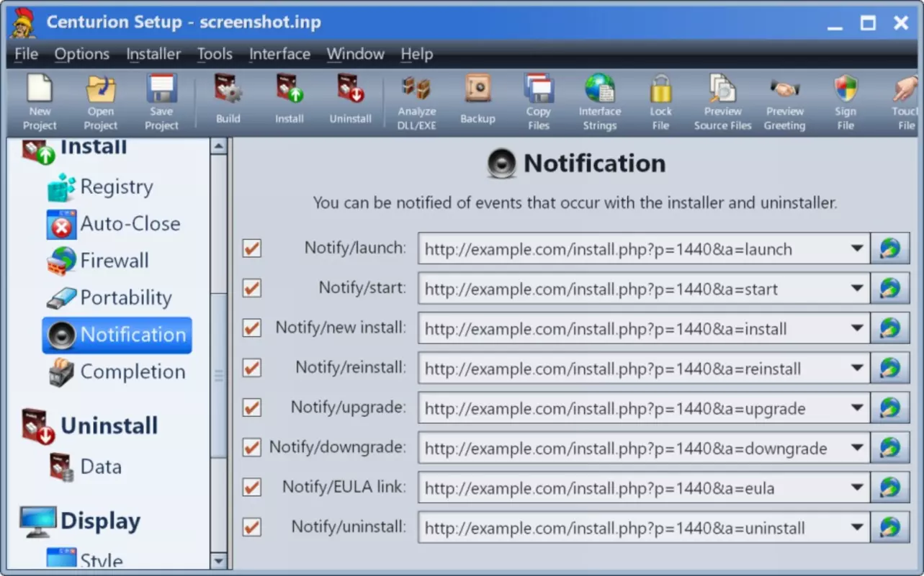Open the Notify/new install URL dropdown
Screen dimensions: 924x576
tap(857, 329)
